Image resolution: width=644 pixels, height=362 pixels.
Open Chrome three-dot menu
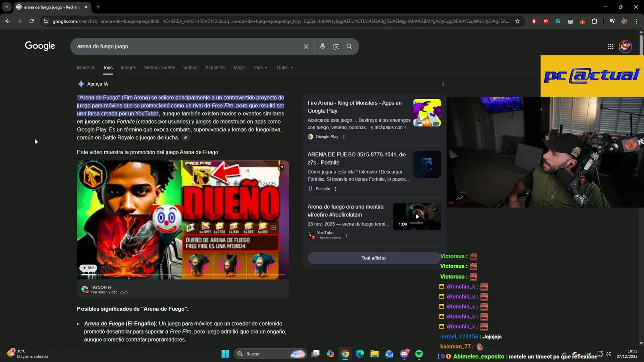[637, 21]
